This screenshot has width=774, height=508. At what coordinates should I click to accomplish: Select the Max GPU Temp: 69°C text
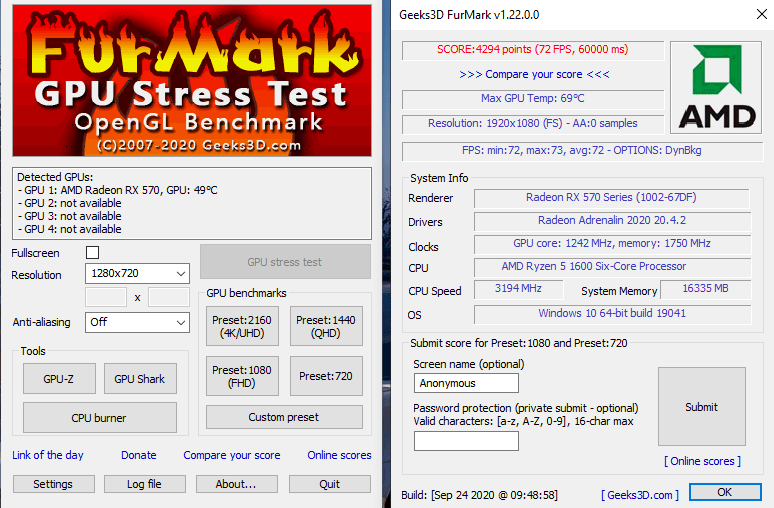[x=533, y=98]
